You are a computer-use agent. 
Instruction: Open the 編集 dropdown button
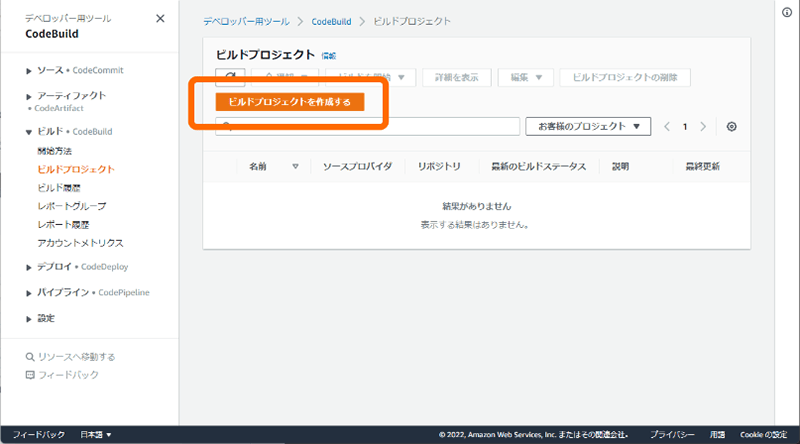point(526,78)
